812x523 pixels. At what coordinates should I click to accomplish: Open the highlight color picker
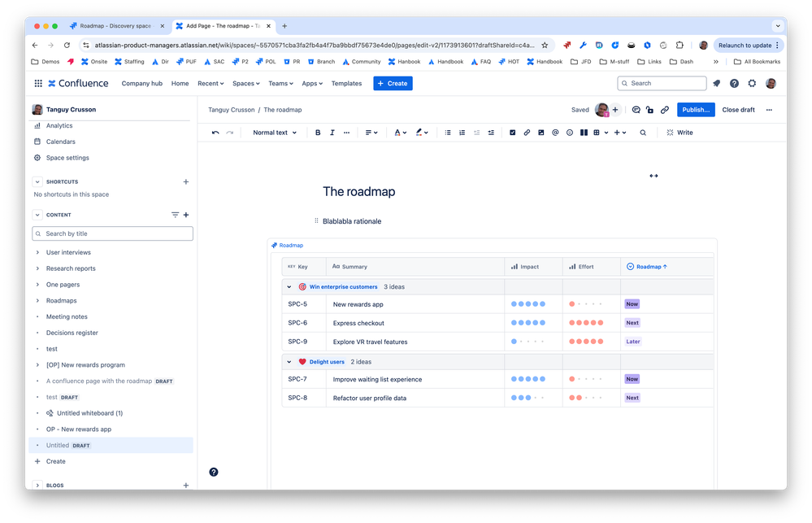pyautogui.click(x=422, y=133)
